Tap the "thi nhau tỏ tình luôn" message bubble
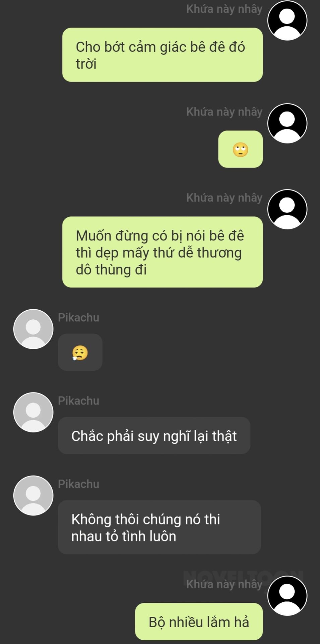The width and height of the screenshot is (320, 644). click(159, 527)
